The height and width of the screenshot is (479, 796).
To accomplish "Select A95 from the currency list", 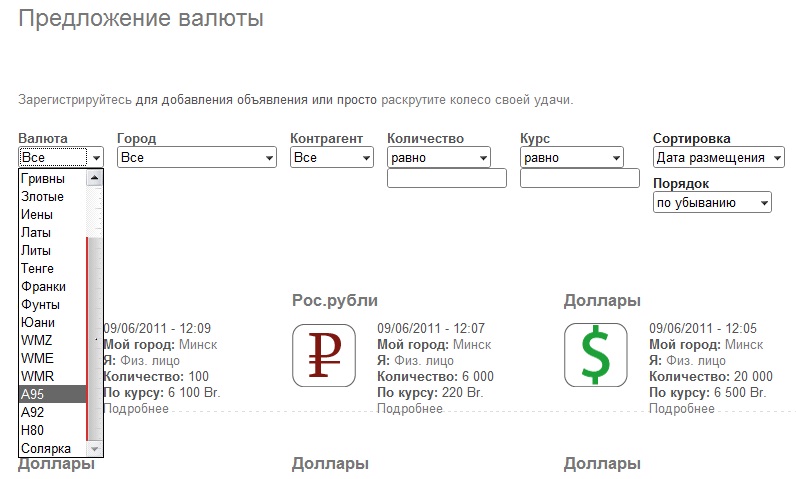I will coord(52,394).
